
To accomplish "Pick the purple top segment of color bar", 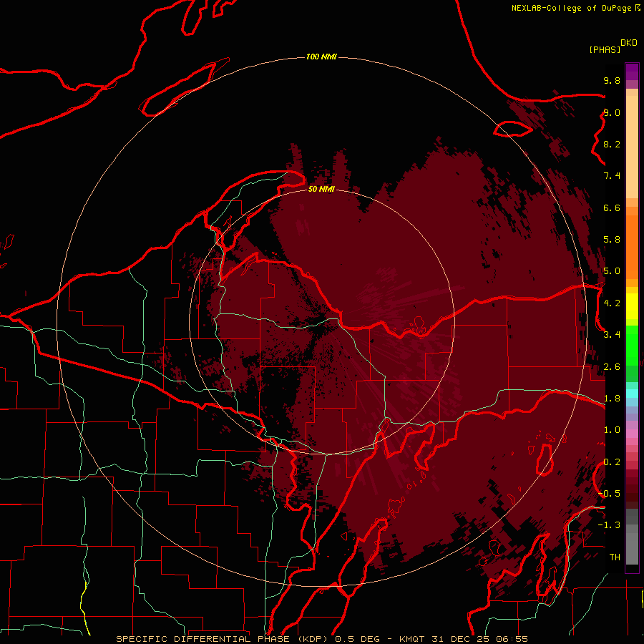I will click(x=632, y=72).
